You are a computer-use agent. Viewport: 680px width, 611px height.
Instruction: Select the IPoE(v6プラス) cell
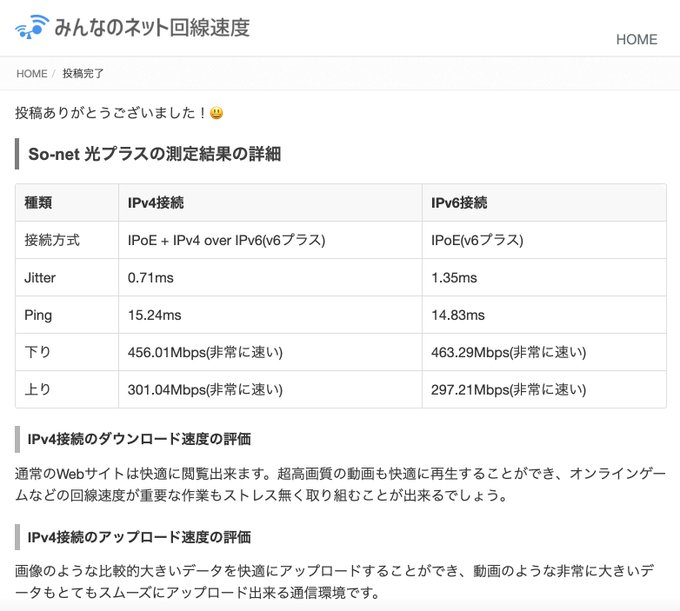[477, 240]
